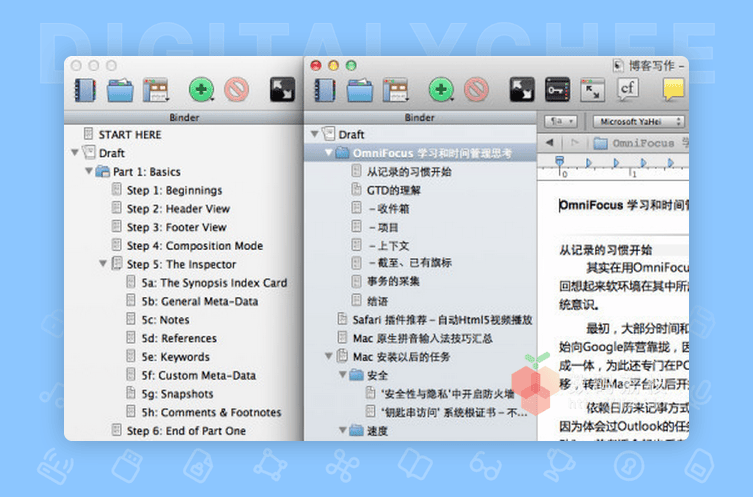
Task: Select 从记录的习惯开始 document
Action: coord(409,171)
